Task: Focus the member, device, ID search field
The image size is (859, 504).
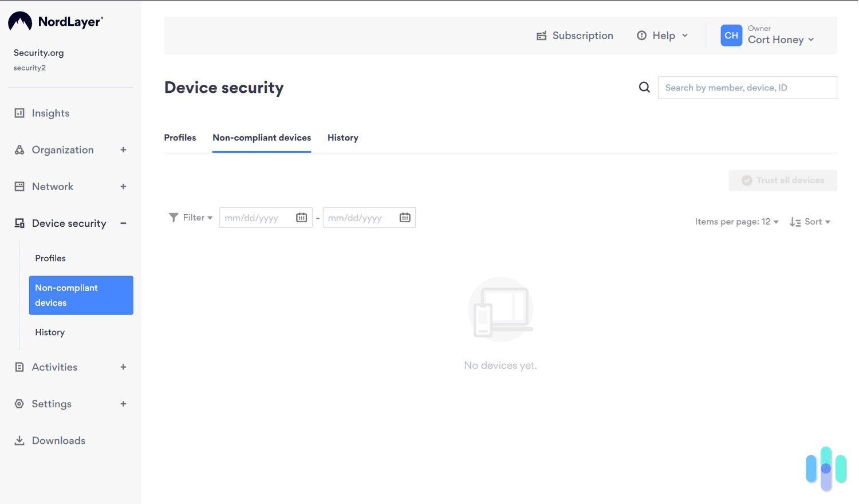Action: click(747, 88)
